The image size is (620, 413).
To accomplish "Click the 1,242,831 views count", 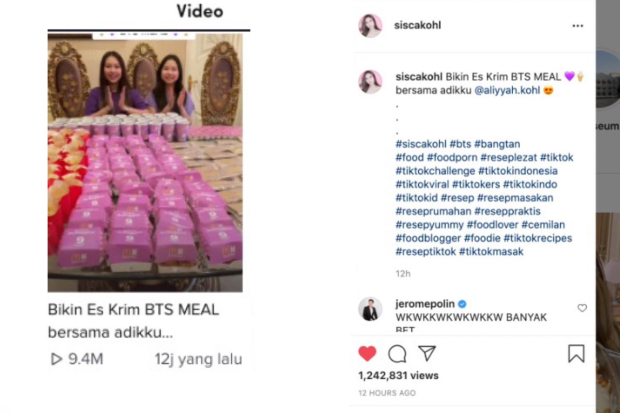I will click(398, 375).
